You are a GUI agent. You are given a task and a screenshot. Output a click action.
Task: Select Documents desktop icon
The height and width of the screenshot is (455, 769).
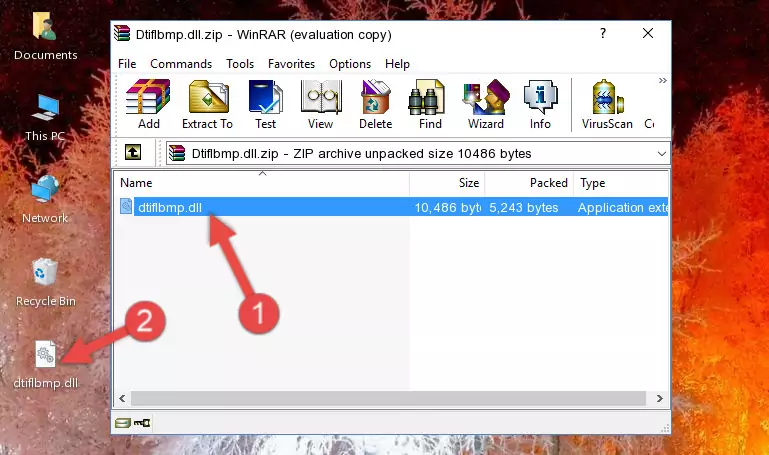pyautogui.click(x=45, y=36)
